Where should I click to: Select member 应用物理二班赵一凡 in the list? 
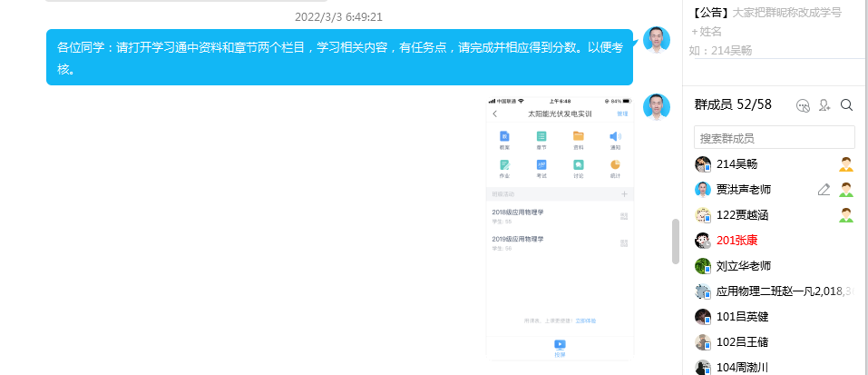point(771,291)
